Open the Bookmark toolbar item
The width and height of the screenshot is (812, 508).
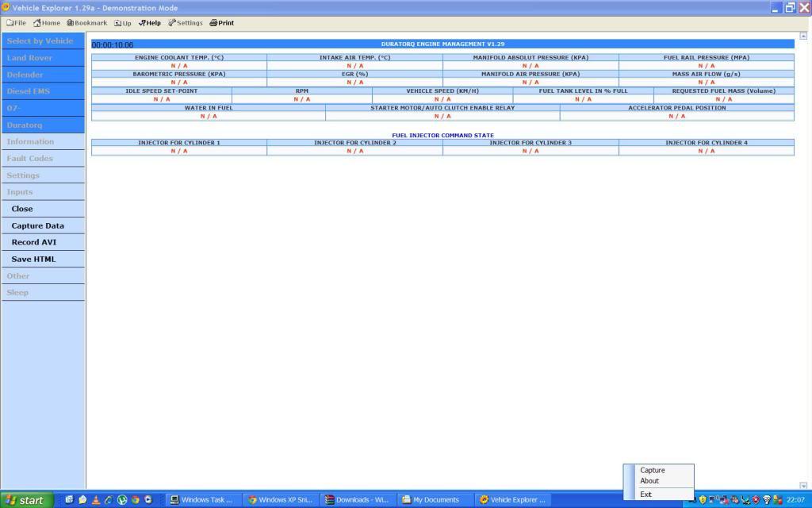point(87,23)
